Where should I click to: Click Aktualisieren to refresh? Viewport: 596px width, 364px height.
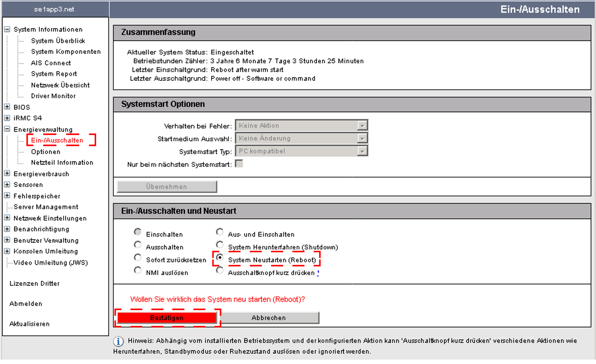30,324
